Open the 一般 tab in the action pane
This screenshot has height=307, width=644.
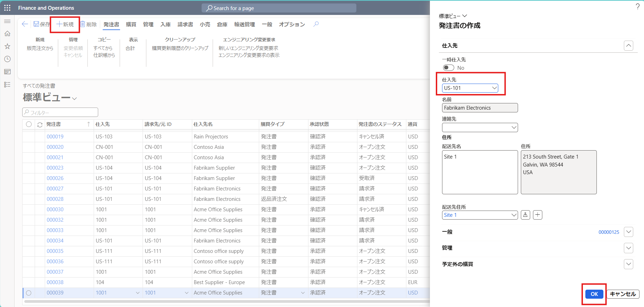(x=267, y=24)
